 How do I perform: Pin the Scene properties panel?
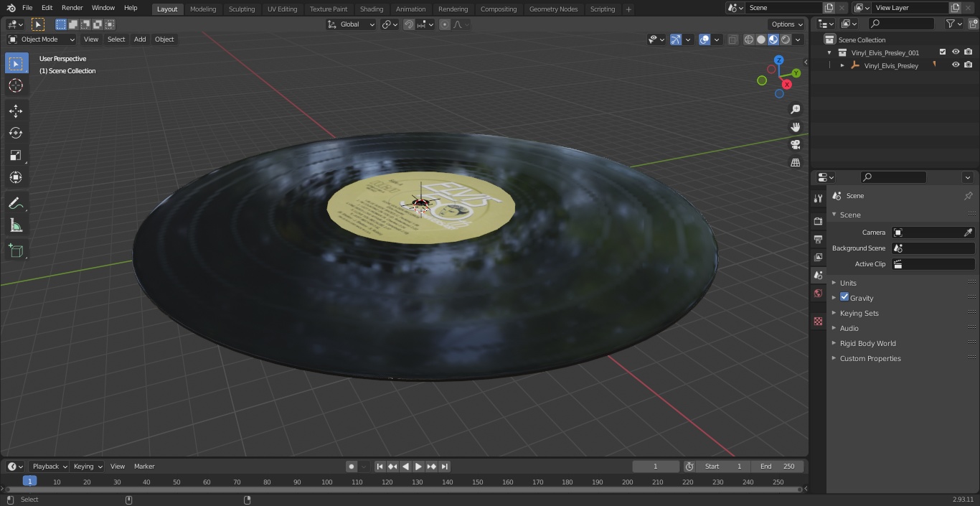(968, 196)
